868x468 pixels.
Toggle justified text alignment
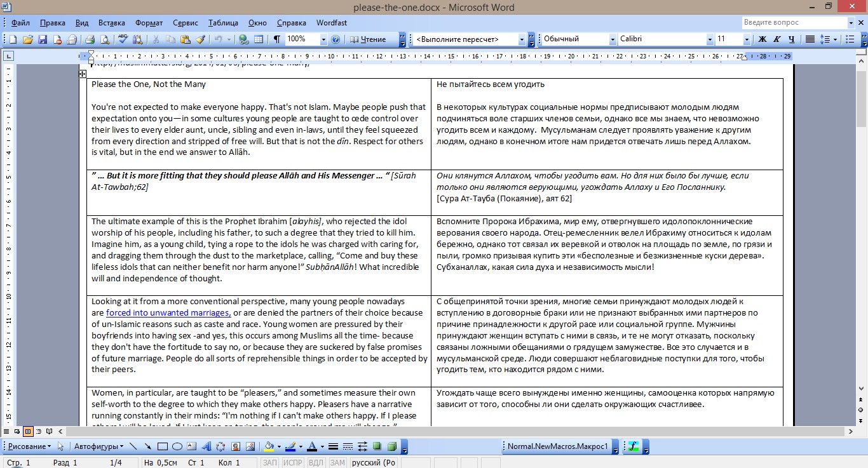pos(810,39)
